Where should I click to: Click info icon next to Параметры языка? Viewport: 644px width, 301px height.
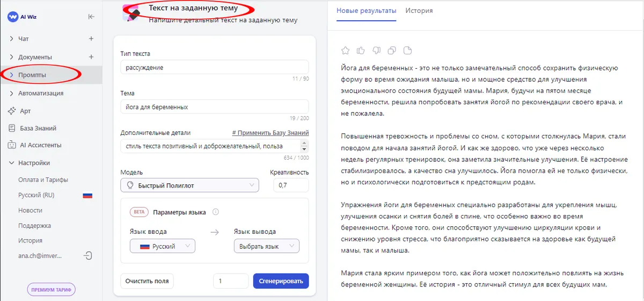pyautogui.click(x=216, y=212)
